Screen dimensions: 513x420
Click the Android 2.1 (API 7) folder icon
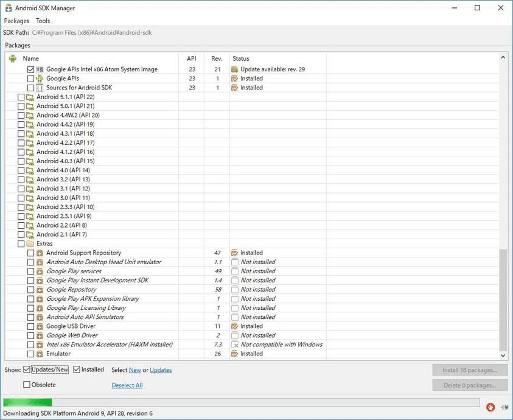click(30, 234)
